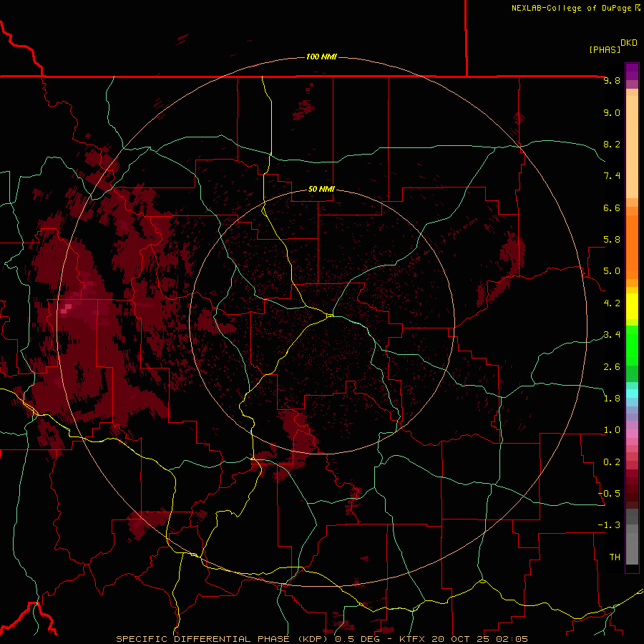The image size is (644, 644).
Task: Click the 100 NMI range ring label
Action: (x=321, y=57)
